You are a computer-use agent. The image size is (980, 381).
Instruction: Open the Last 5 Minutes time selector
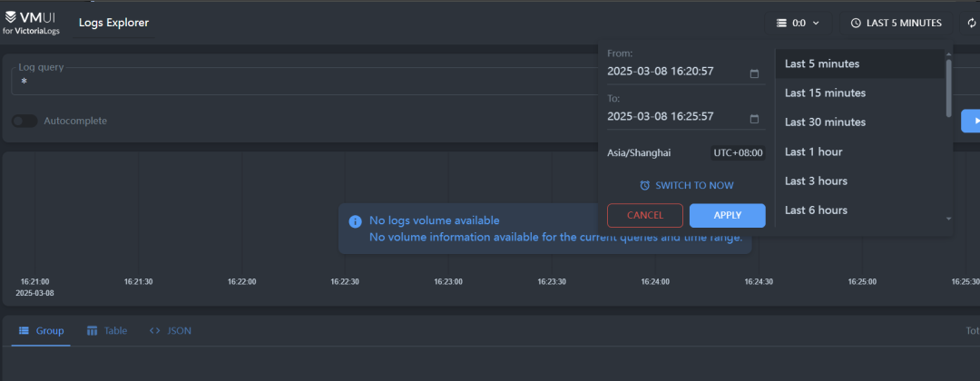click(896, 23)
